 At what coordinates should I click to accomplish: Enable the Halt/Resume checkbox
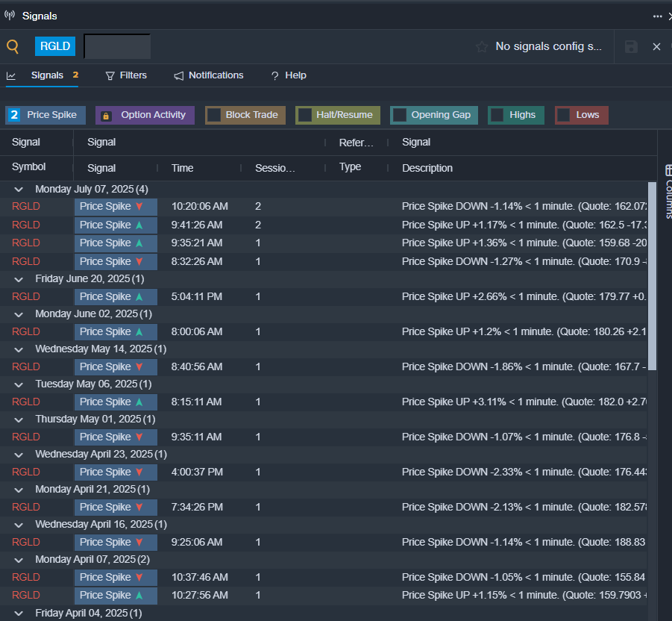tap(305, 115)
